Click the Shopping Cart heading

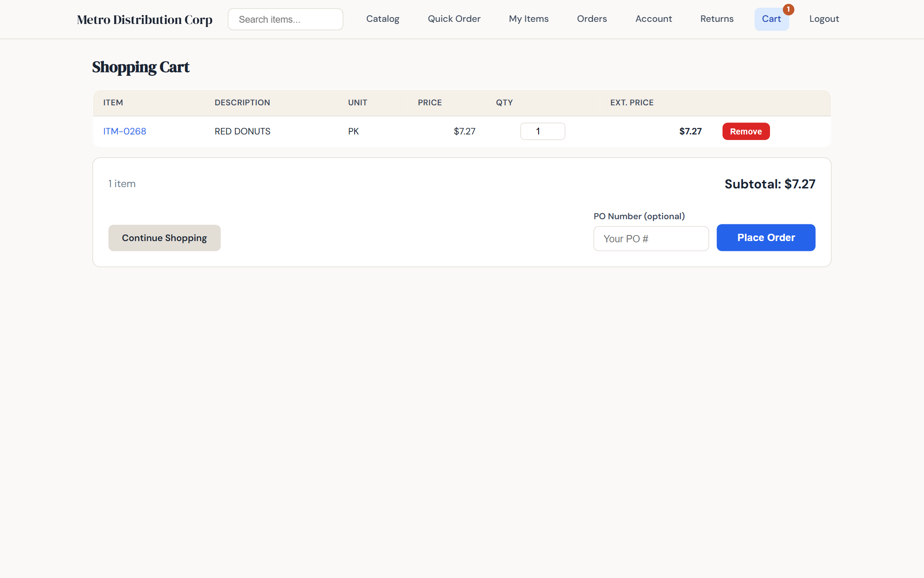click(141, 67)
